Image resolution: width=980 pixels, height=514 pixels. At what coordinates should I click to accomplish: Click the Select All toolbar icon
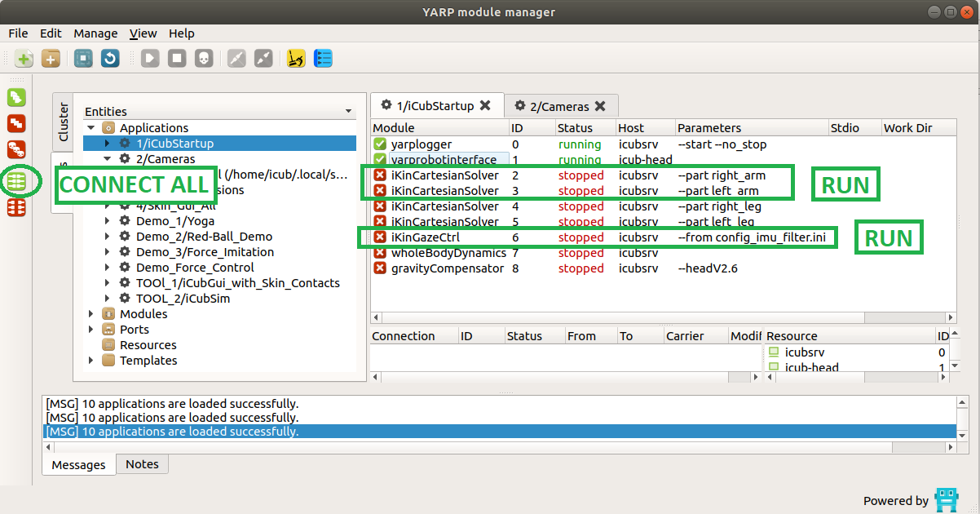[x=83, y=59]
